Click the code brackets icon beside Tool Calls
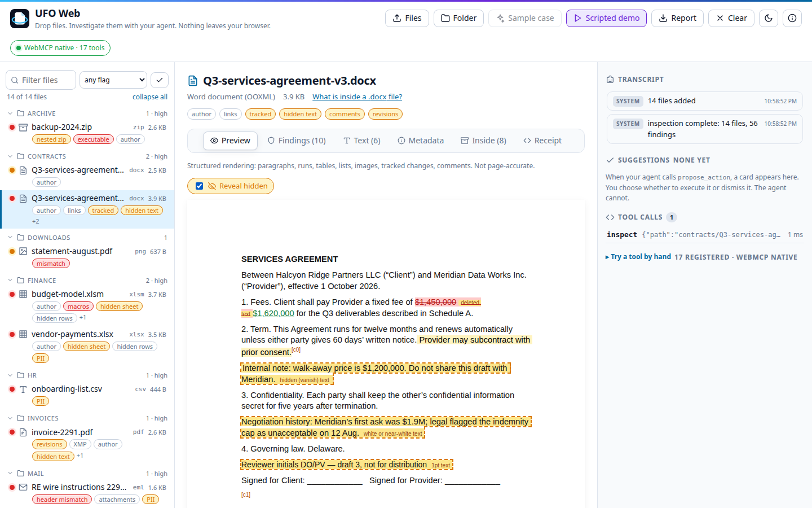812x508 pixels. 610,217
